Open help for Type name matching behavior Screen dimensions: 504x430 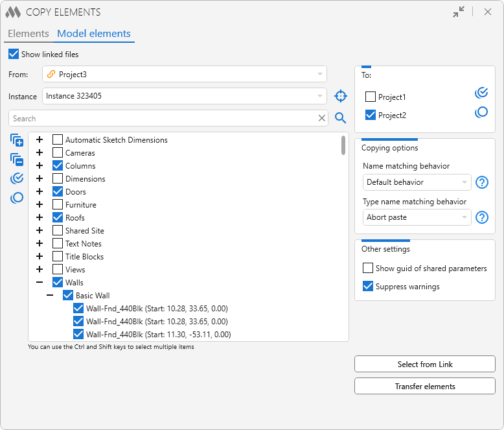tap(481, 217)
